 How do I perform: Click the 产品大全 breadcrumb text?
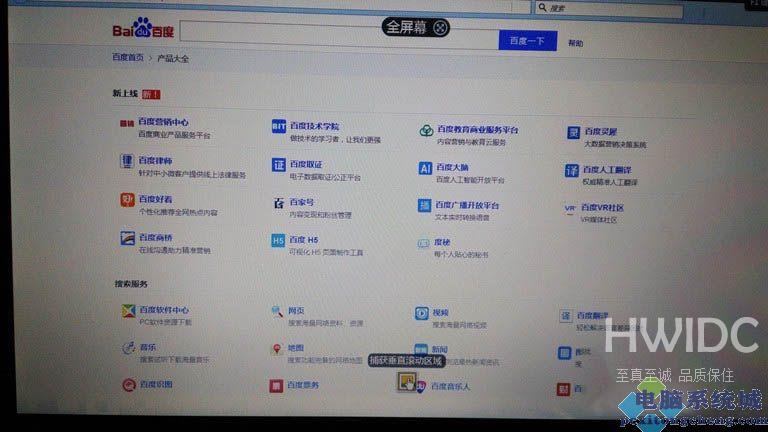pos(172,59)
